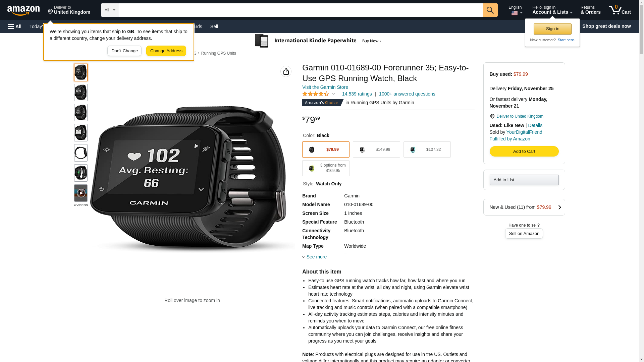The width and height of the screenshot is (644, 362).
Task: Play the product video thumbnail
Action: [x=81, y=193]
